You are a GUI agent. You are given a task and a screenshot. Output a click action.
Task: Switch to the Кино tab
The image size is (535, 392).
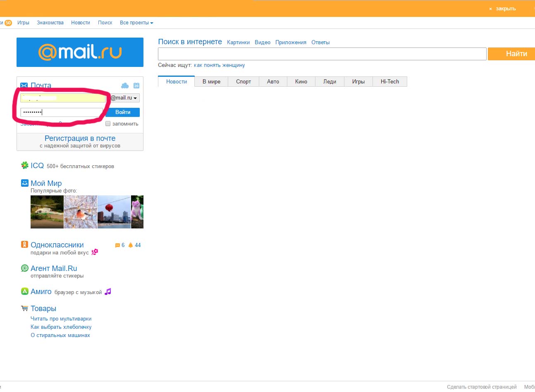301,81
